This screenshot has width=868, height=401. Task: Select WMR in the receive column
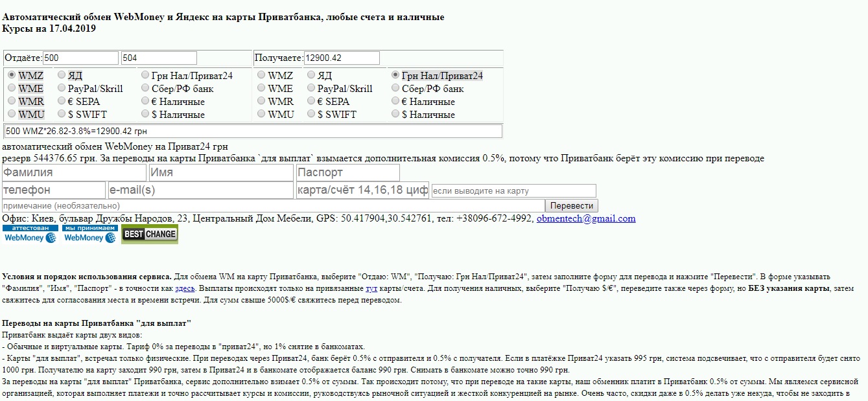[x=261, y=101]
